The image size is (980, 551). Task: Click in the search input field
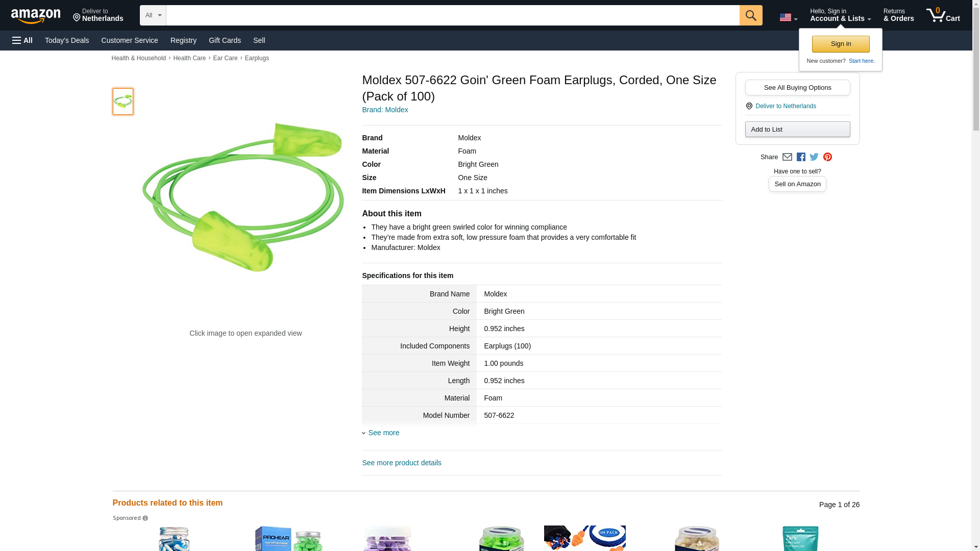tap(452, 15)
